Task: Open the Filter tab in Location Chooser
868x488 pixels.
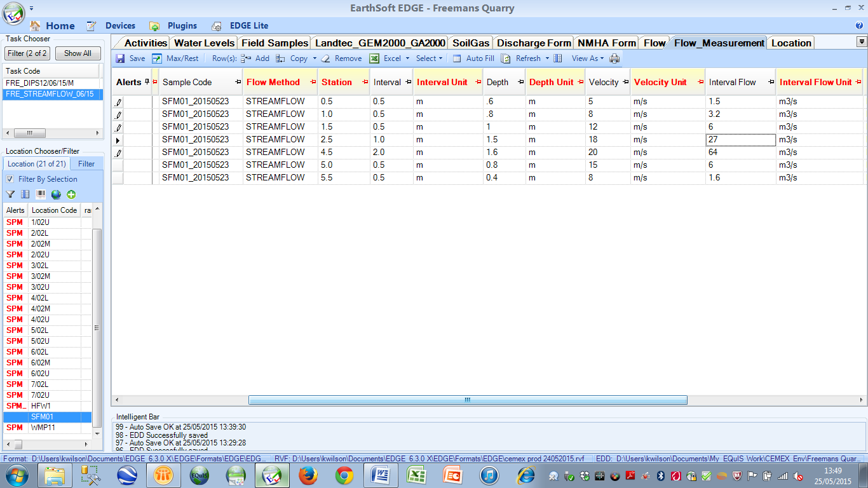Action: pyautogui.click(x=86, y=164)
